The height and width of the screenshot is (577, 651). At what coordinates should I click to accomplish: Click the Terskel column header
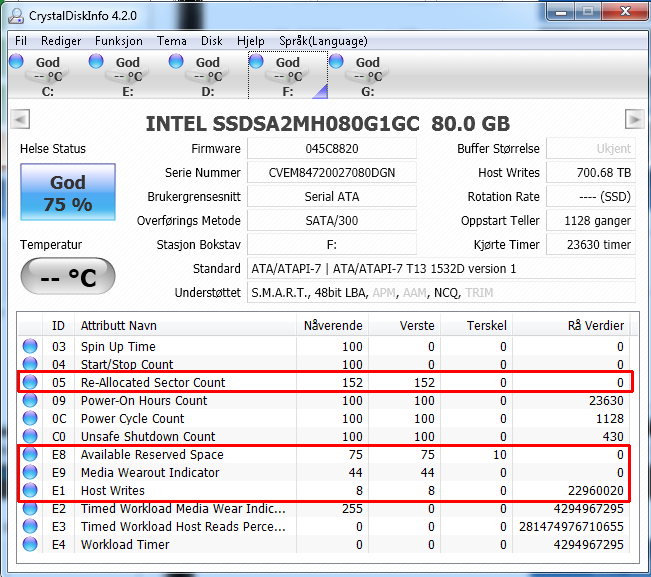tap(476, 325)
